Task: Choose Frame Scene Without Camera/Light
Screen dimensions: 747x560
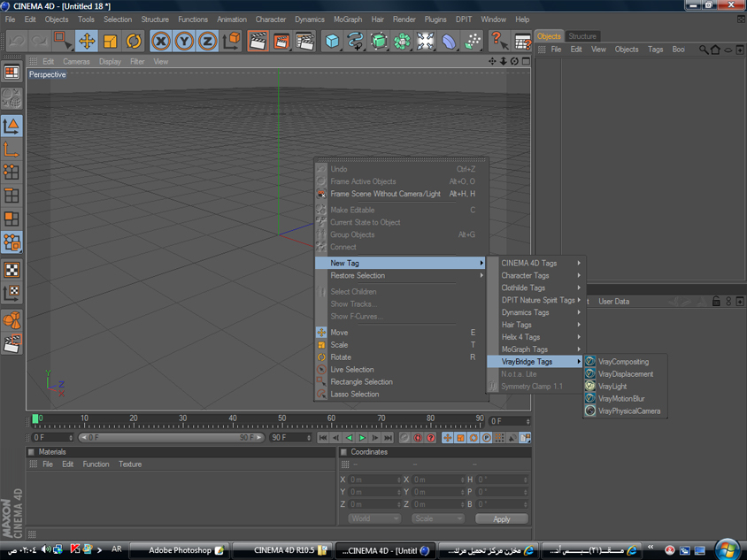Action: click(400, 194)
